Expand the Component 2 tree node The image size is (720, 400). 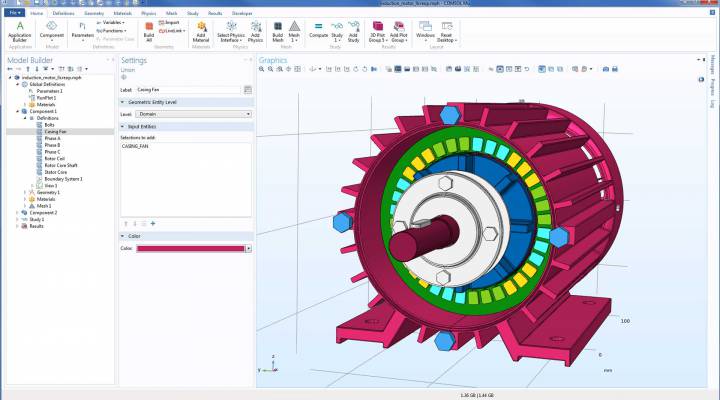coord(15,213)
